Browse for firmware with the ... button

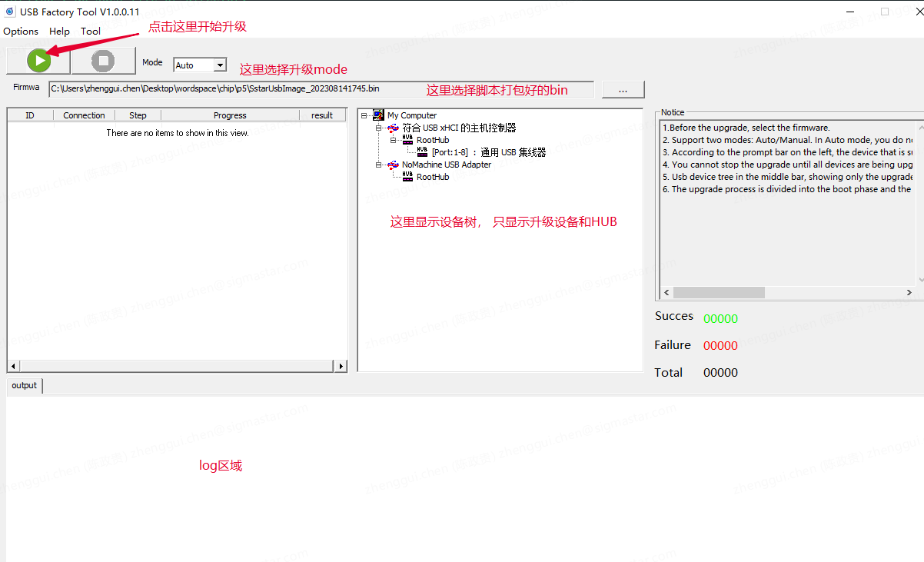tap(623, 90)
